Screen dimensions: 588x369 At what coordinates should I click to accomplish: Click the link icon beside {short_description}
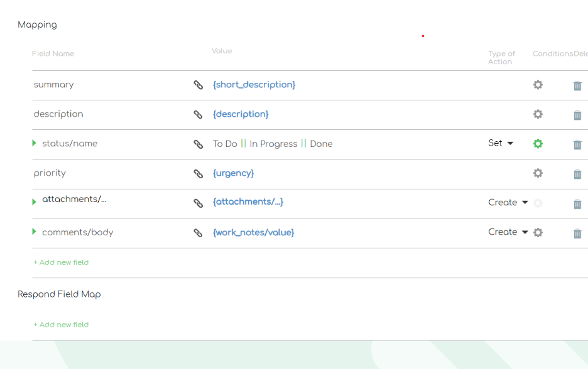(199, 84)
